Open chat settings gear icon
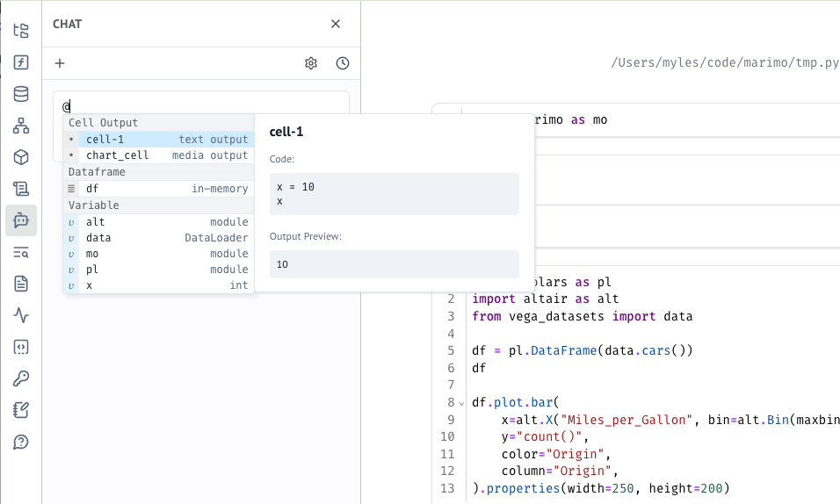The width and height of the screenshot is (840, 504). [311, 63]
